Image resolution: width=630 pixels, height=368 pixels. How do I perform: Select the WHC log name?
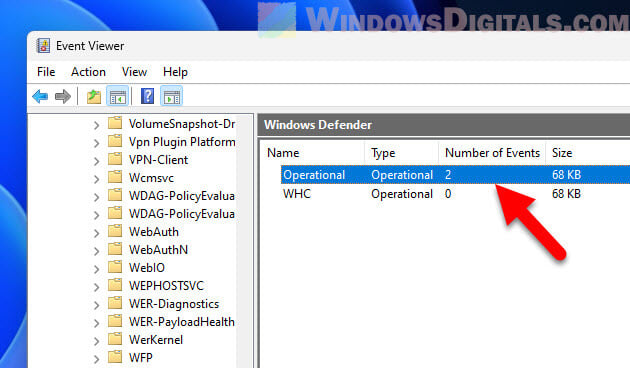[x=297, y=194]
